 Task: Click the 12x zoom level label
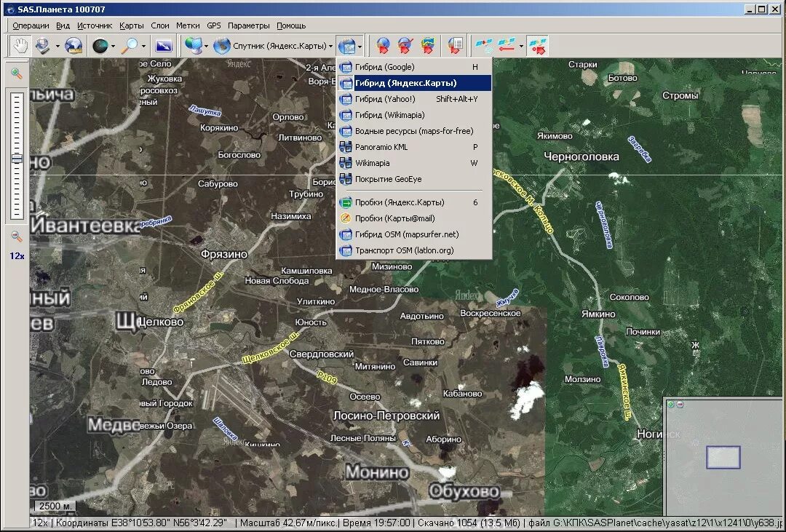pos(17,256)
